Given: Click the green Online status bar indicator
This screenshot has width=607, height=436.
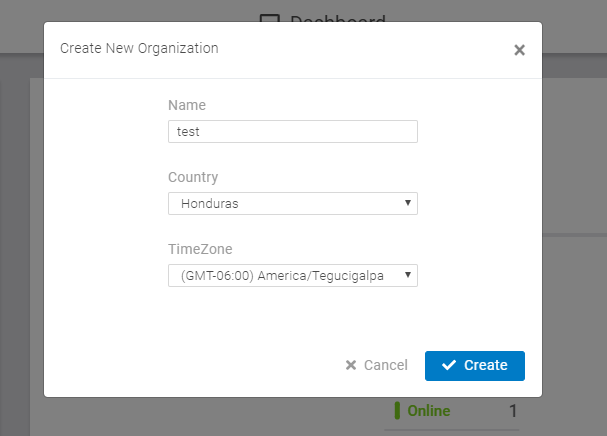Looking at the screenshot, I should (397, 410).
